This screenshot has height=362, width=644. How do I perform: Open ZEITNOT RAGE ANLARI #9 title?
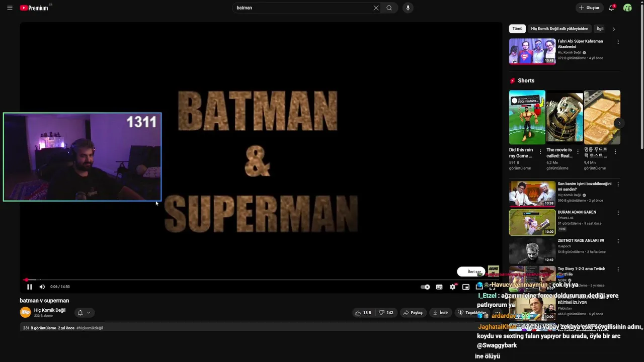click(x=581, y=240)
